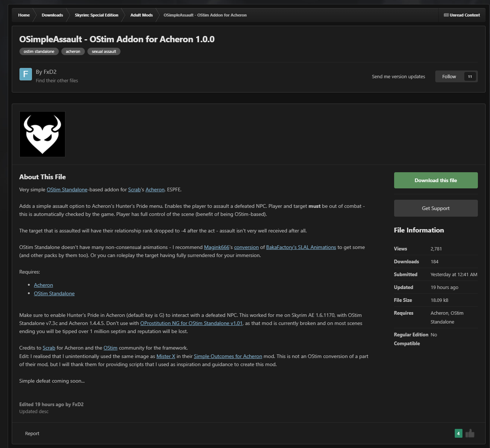Open OProstitution NG for OStim Standalone link

coord(191,324)
